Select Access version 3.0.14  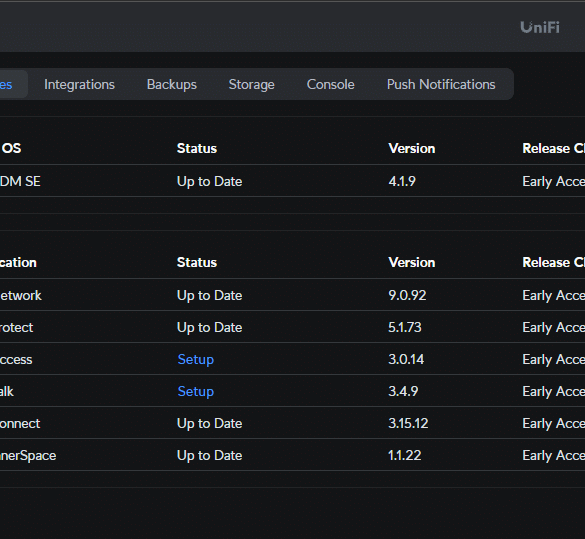(406, 360)
